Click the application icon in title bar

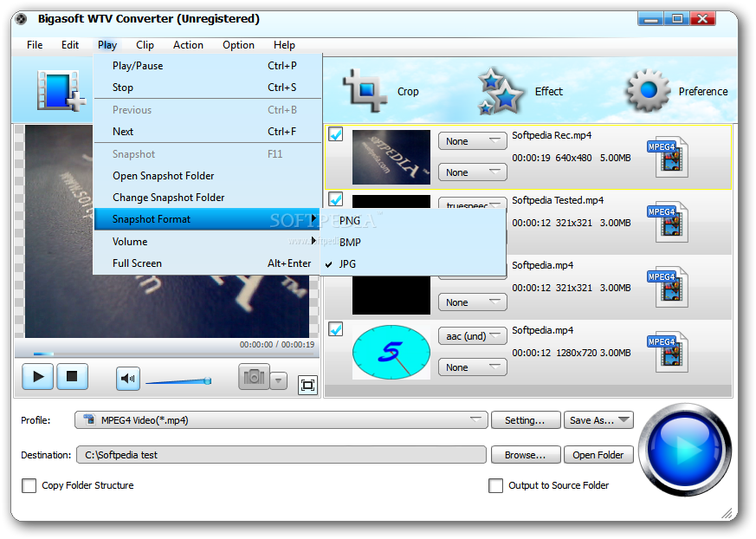coord(21,19)
